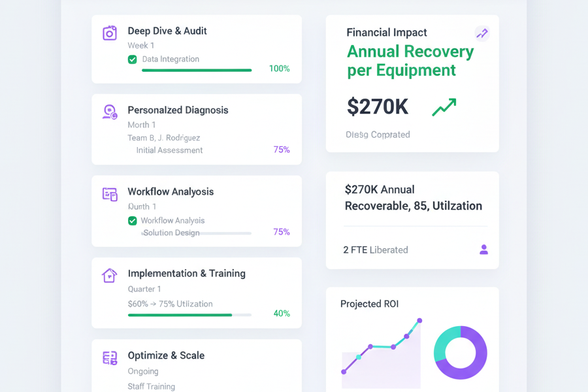Click the Annual Recovery per Equipment heading
Image resolution: width=588 pixels, height=392 pixels.
(410, 61)
